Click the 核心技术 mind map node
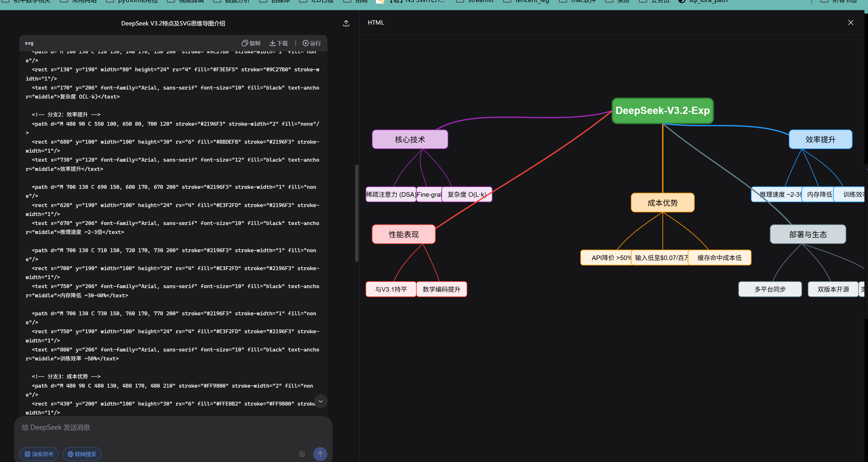Image resolution: width=868 pixels, height=462 pixels. 410,139
